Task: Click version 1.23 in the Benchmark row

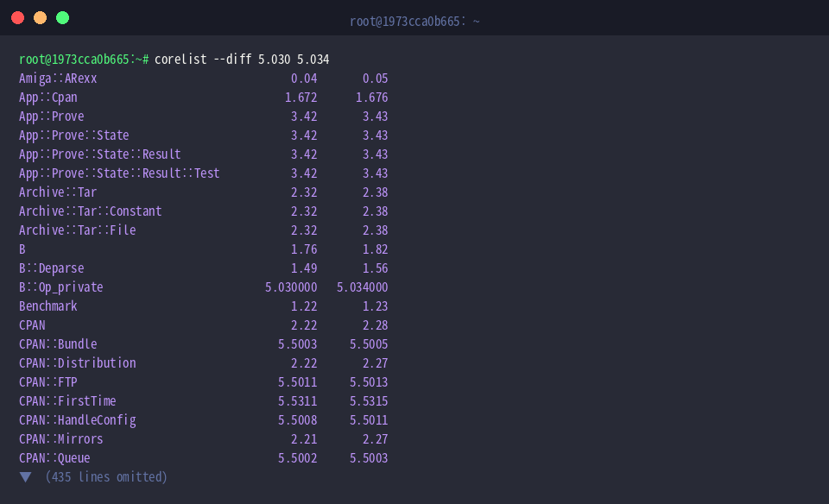Action: 376,306
